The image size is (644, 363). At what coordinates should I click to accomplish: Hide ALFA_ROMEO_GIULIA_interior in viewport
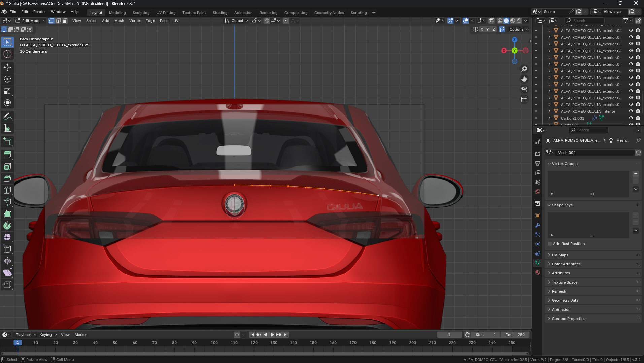coord(631,111)
